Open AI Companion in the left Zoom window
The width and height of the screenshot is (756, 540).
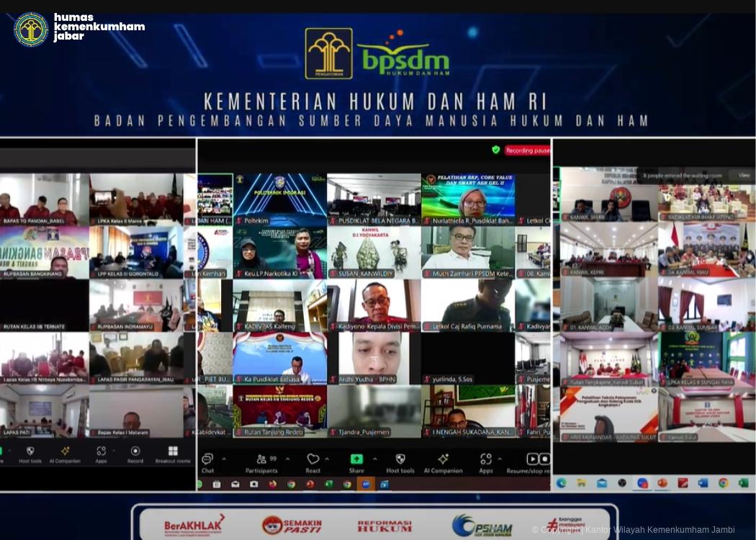tap(65, 454)
